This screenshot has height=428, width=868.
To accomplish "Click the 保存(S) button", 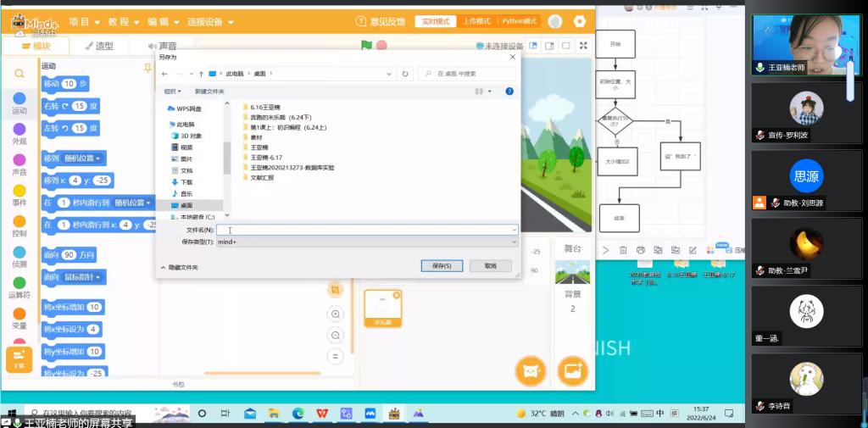I will [442, 265].
